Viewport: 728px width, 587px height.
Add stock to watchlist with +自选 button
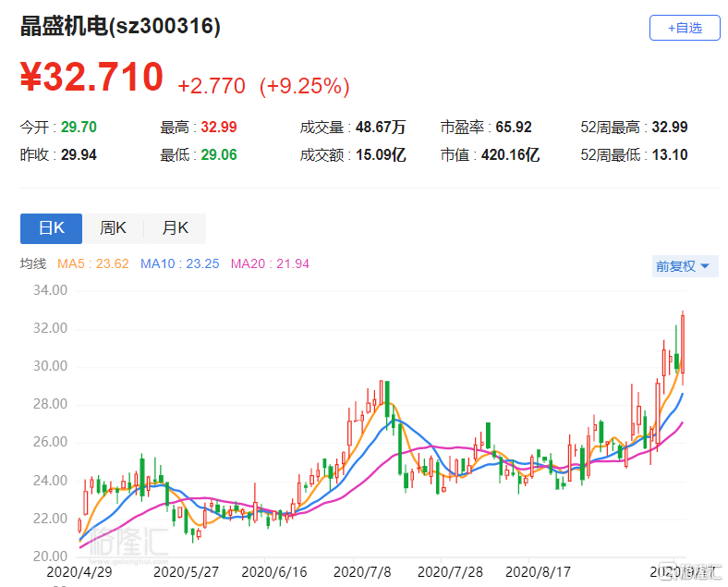coord(685,28)
